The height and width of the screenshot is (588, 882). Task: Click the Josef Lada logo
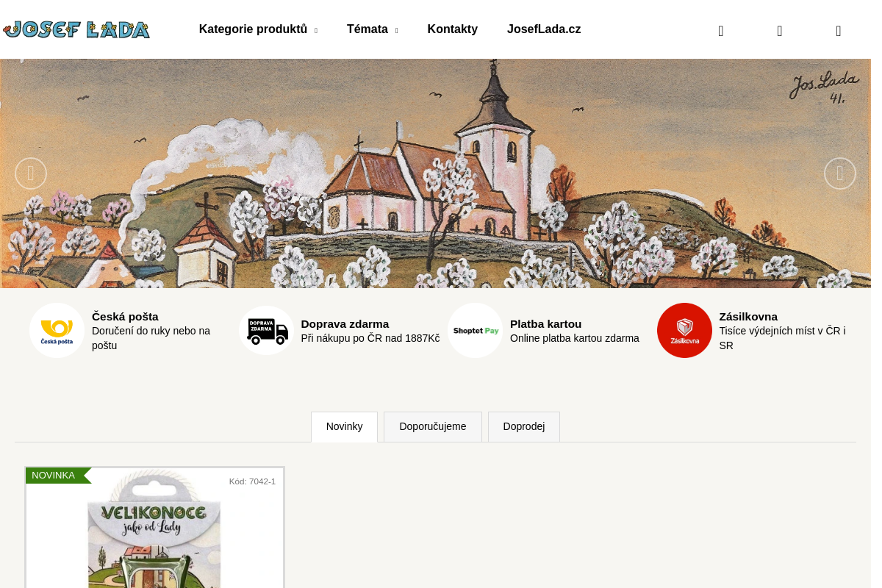click(x=76, y=29)
